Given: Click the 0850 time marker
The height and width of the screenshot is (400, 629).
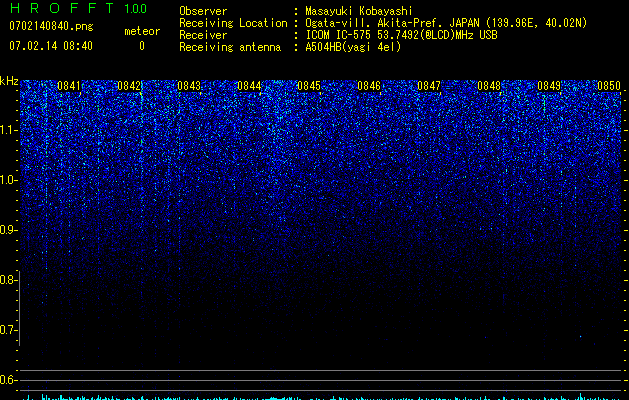Looking at the screenshot, I should pyautogui.click(x=609, y=86).
